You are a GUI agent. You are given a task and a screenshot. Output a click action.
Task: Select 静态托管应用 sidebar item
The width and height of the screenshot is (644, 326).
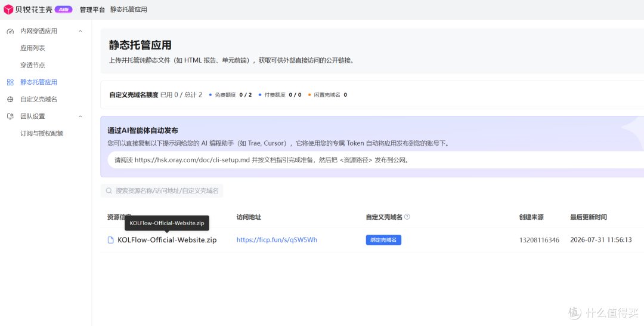[39, 82]
